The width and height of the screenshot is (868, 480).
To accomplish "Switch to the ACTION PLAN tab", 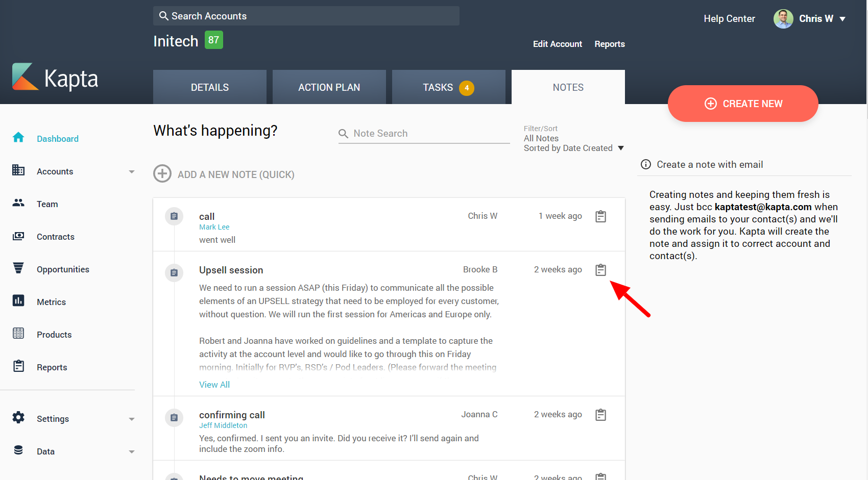I will (x=329, y=87).
